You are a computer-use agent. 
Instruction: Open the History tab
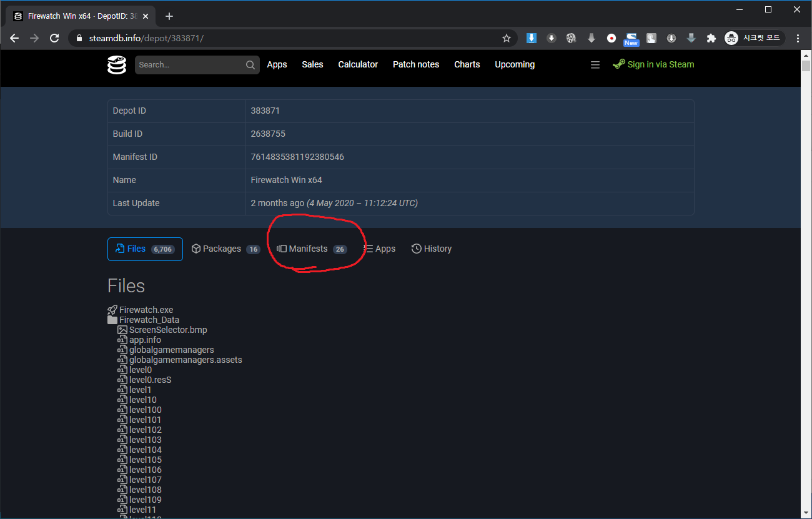click(x=432, y=249)
